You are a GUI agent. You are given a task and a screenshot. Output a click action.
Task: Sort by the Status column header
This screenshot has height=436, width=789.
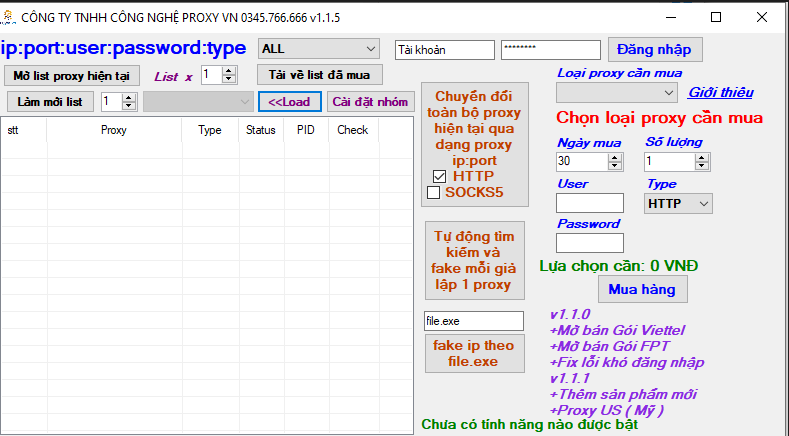(260, 130)
